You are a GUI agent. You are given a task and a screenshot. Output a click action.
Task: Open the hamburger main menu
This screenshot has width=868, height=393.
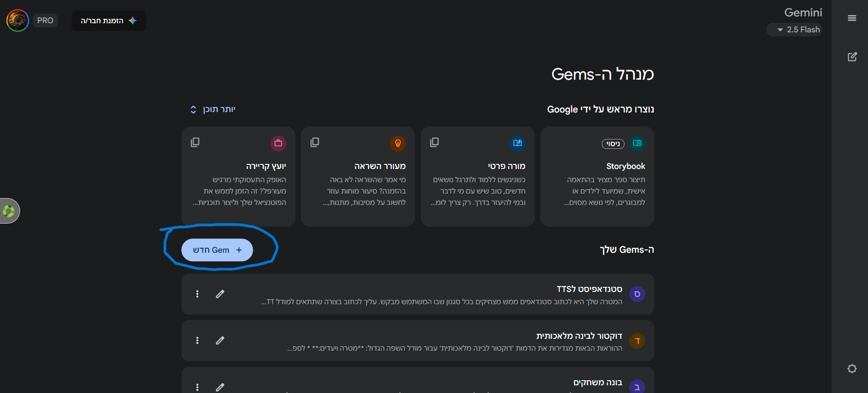[x=852, y=18]
